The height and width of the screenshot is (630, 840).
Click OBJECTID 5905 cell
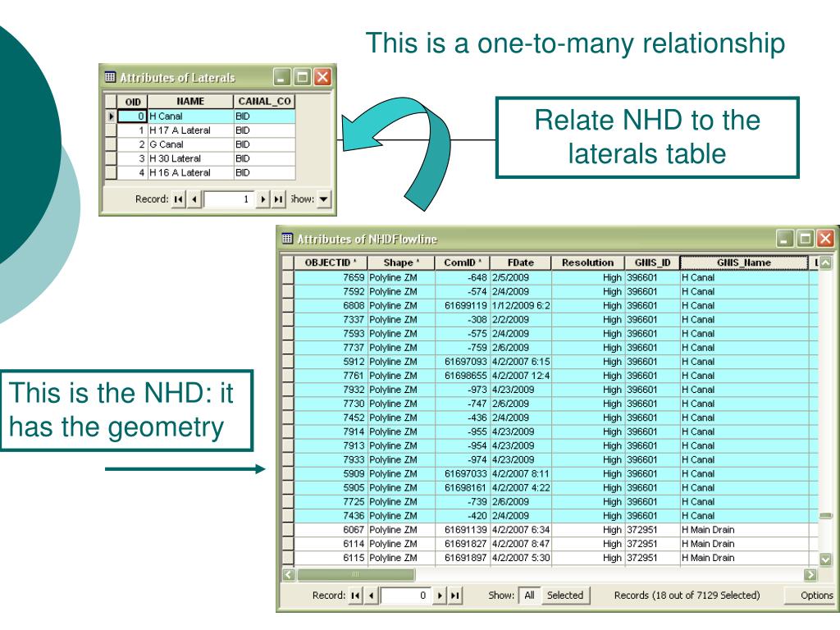click(331, 487)
